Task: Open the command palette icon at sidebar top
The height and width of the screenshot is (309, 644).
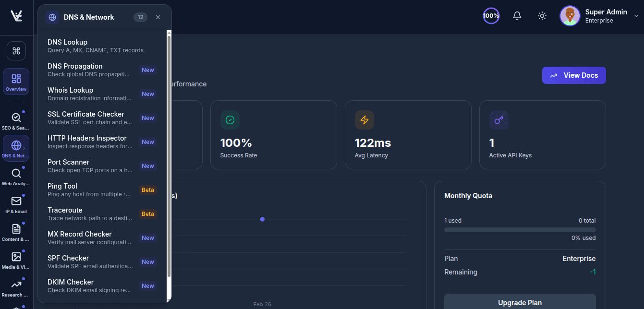Action: click(x=16, y=50)
